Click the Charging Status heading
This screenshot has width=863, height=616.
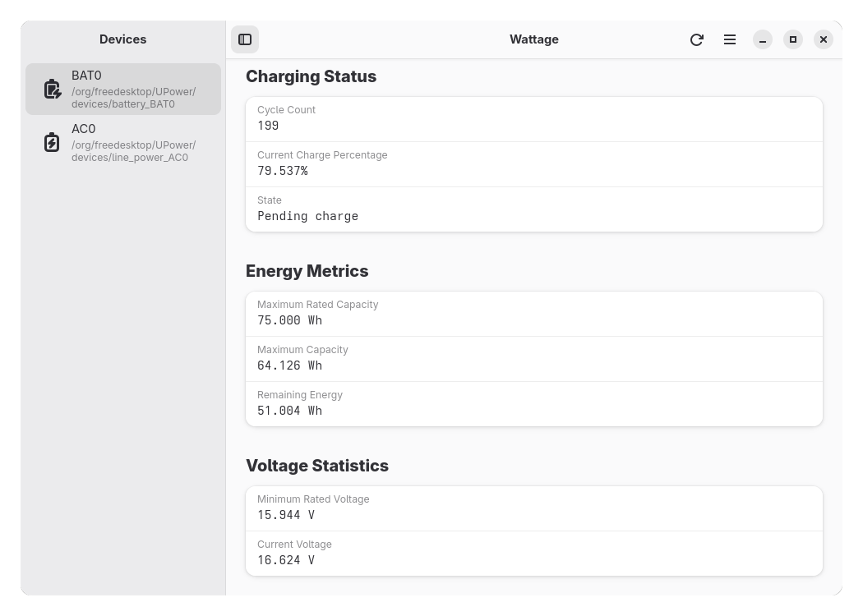pos(311,76)
